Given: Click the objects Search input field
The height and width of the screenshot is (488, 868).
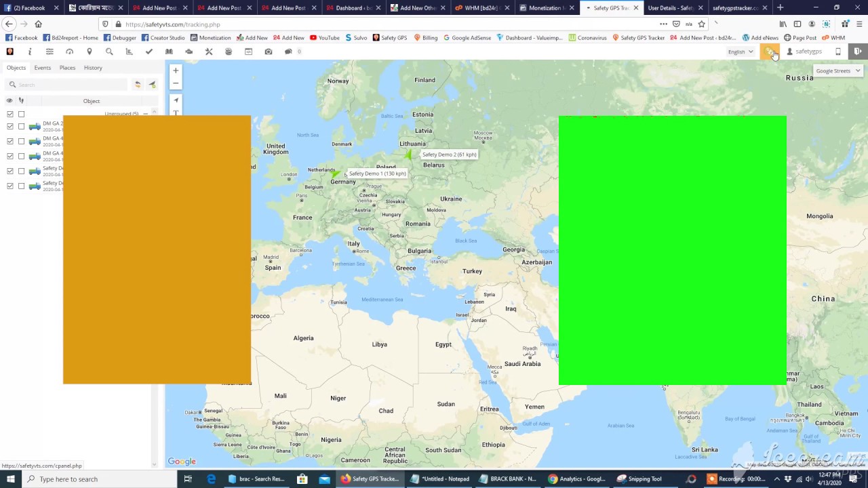Looking at the screenshot, I should (x=66, y=85).
